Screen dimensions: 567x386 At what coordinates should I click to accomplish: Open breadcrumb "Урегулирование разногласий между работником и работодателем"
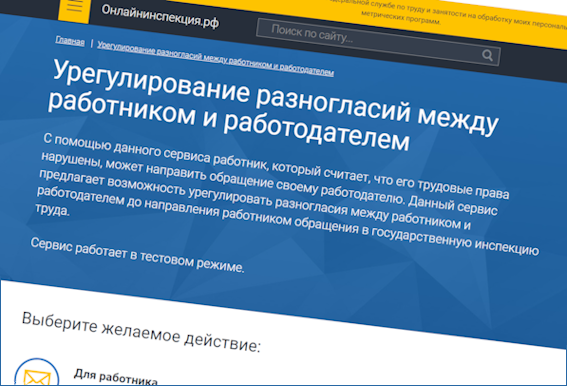click(216, 58)
